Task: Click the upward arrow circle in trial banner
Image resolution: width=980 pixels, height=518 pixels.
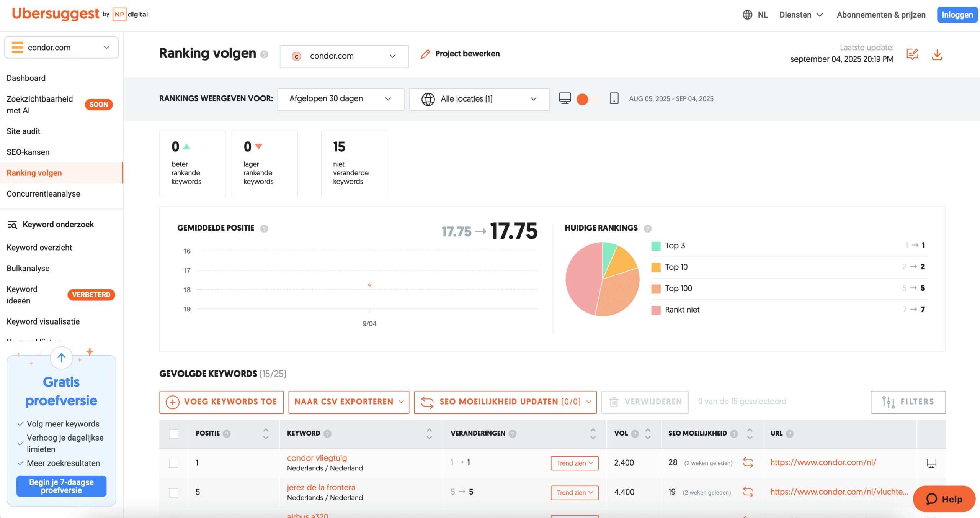Action: [x=61, y=358]
